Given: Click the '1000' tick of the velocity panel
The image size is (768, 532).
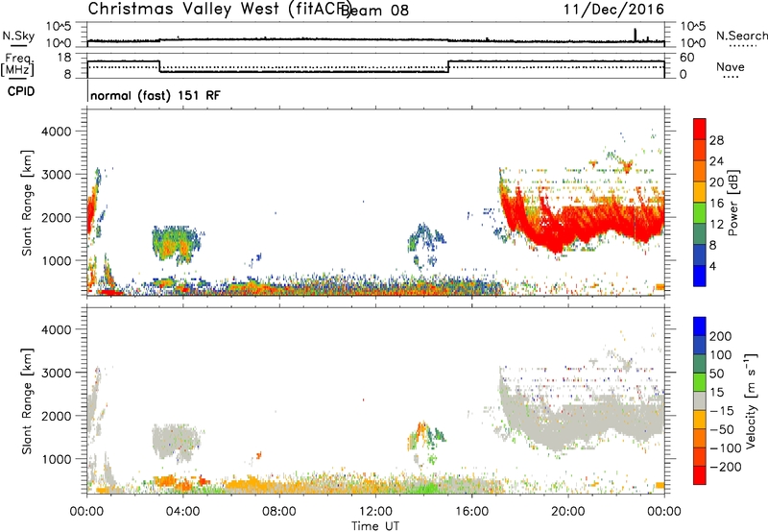Looking at the screenshot, I should 56,459.
